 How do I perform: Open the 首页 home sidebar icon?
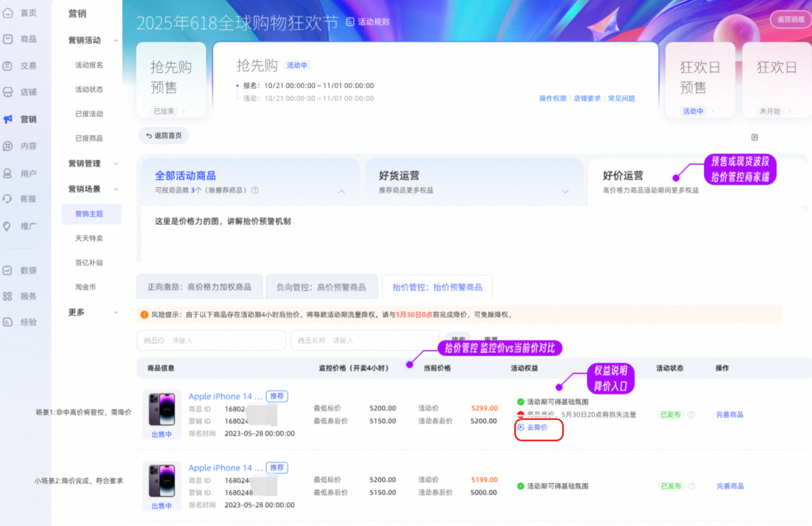tap(8, 13)
